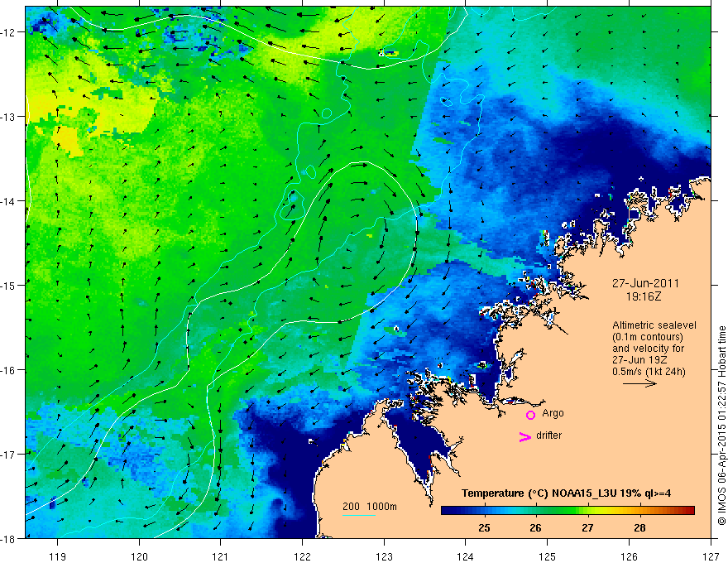This screenshot has height=563, width=728.
Task: Click the magenta Argo circle legend icon
Action: (x=530, y=415)
